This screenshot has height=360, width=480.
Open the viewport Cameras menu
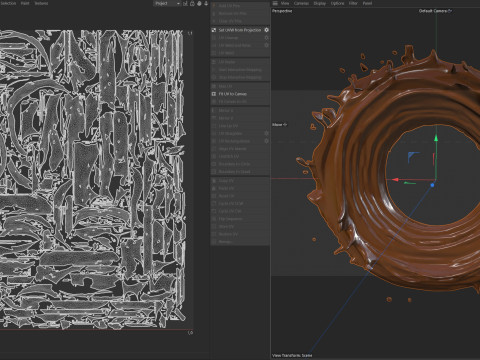pos(301,3)
